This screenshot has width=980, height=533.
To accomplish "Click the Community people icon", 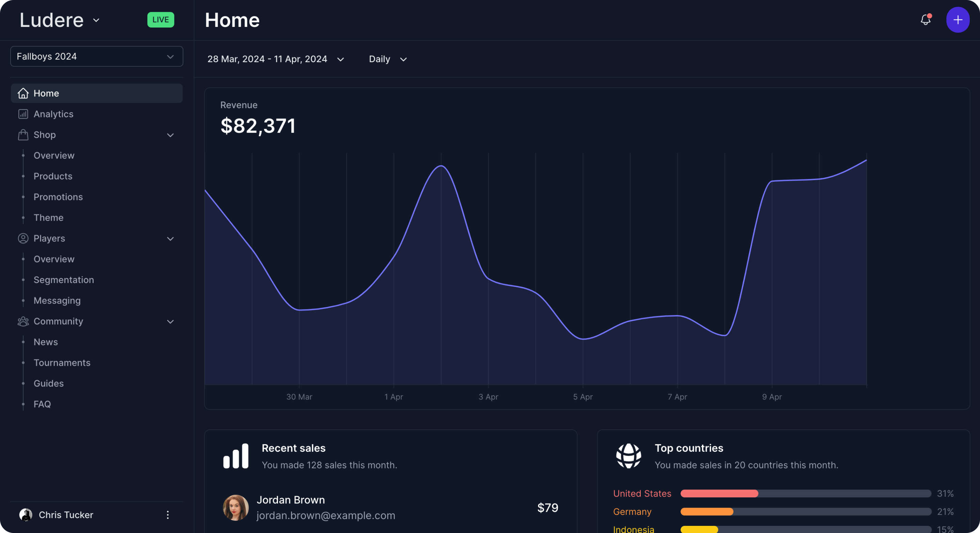I will [23, 322].
